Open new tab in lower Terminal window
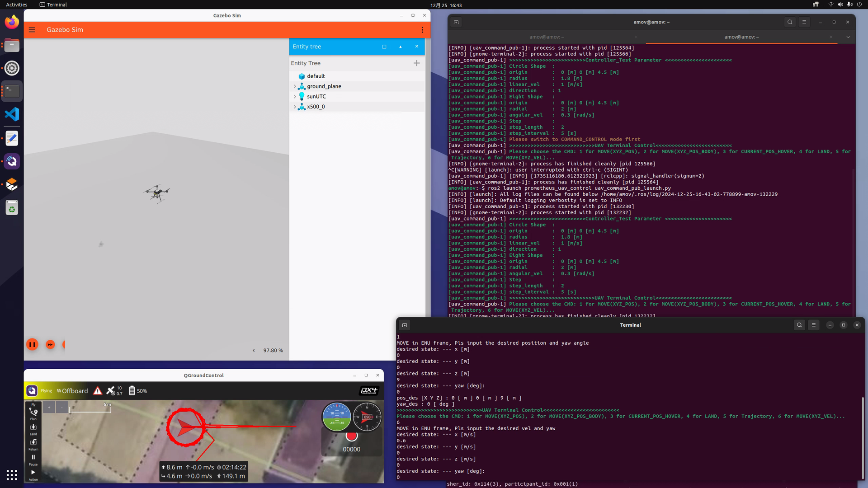This screenshot has height=488, width=868. pyautogui.click(x=405, y=325)
